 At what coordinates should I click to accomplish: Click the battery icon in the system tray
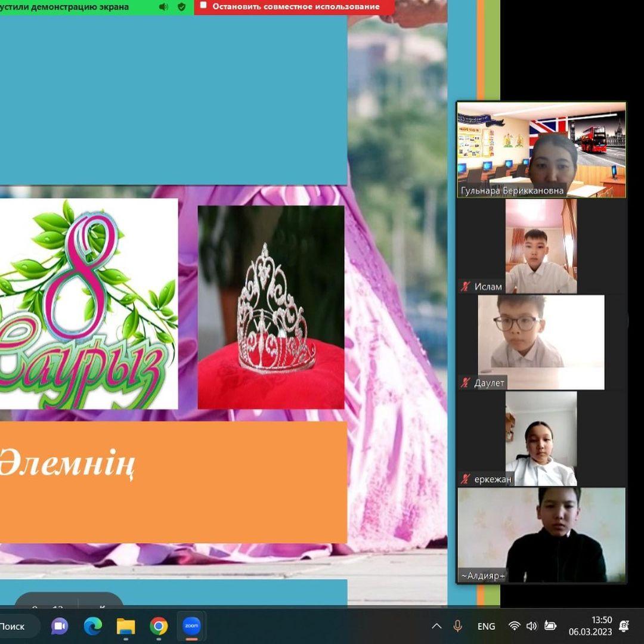[x=550, y=626]
